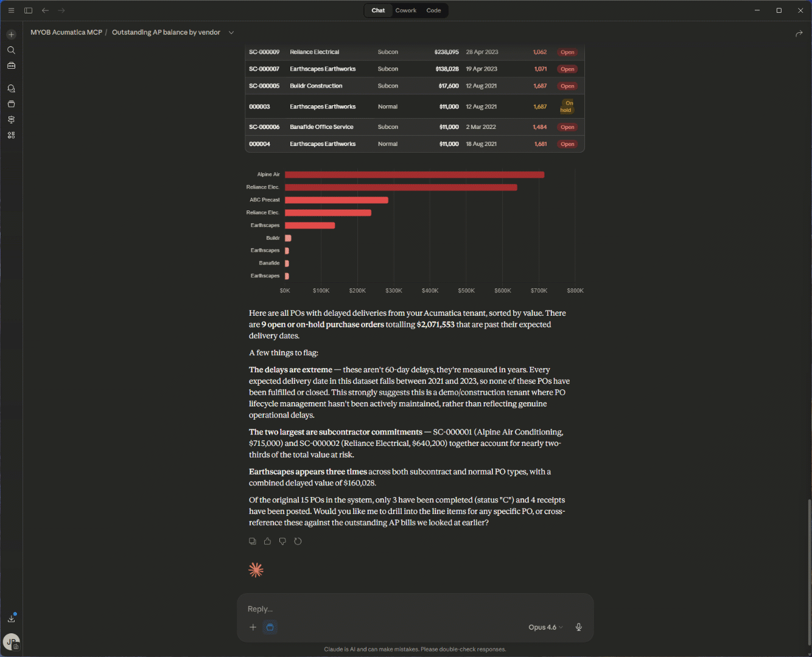Copy Claude's response using the copy icon
Screen dimensions: 812x657
coord(253,541)
